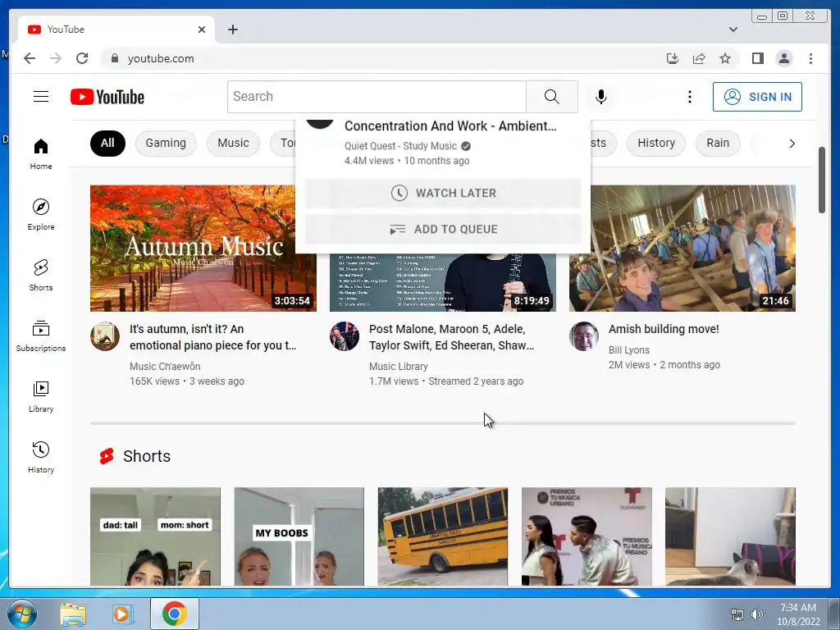Open the "dad: tall mom: short" Short

coord(155,536)
